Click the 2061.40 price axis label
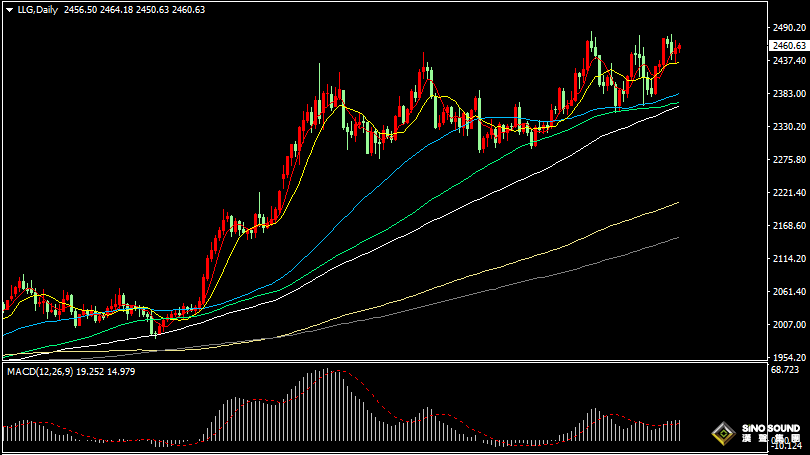Viewport: 810px width, 455px height. (788, 292)
